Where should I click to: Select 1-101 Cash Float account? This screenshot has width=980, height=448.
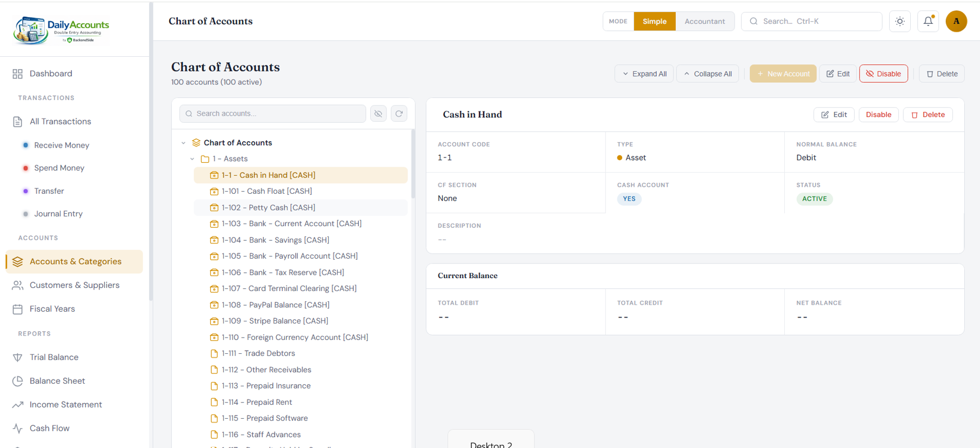(x=301, y=191)
